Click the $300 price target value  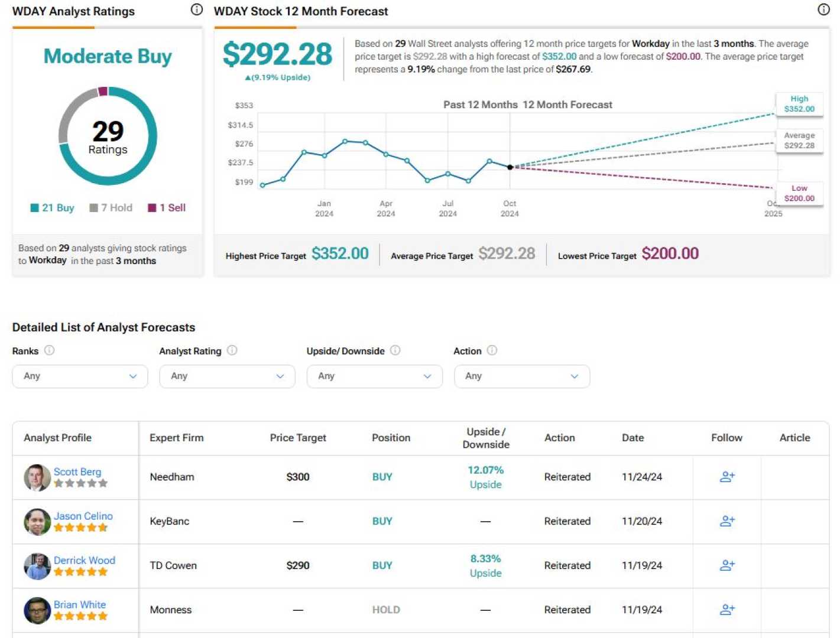(298, 477)
